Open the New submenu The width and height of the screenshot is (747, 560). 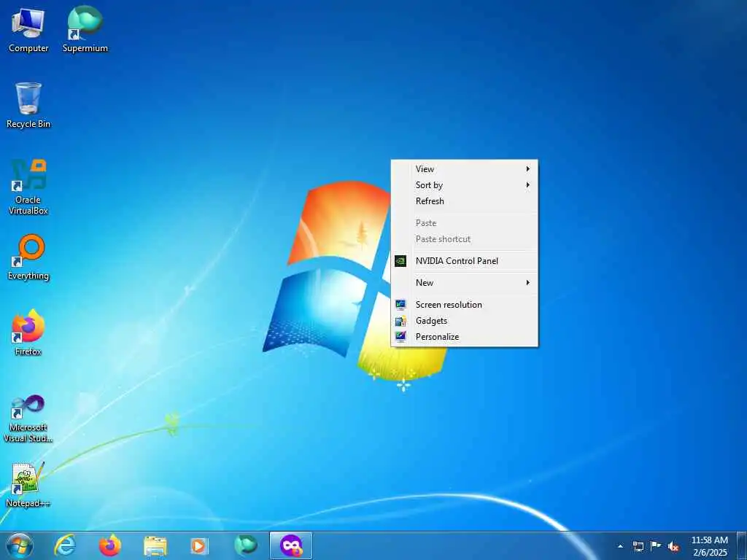465,283
